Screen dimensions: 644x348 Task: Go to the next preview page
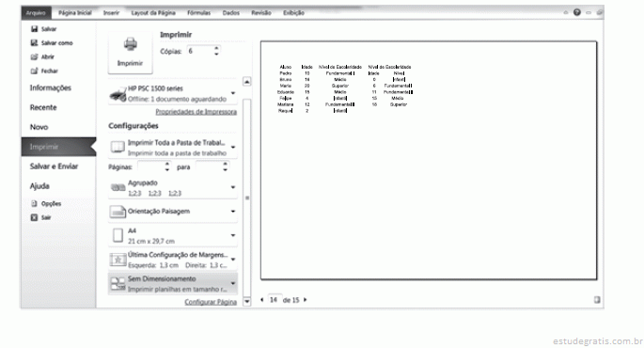(x=306, y=300)
